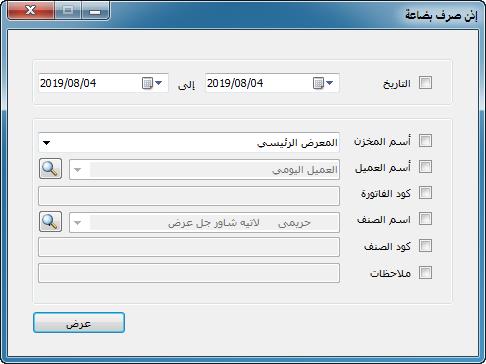
Task: Click into the item code text field
Action: pyautogui.click(x=189, y=247)
